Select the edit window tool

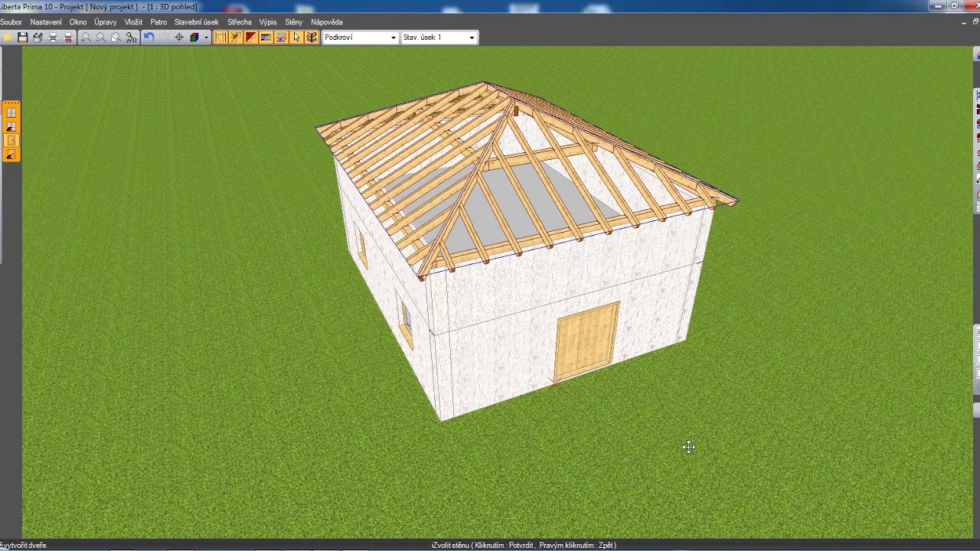11,126
